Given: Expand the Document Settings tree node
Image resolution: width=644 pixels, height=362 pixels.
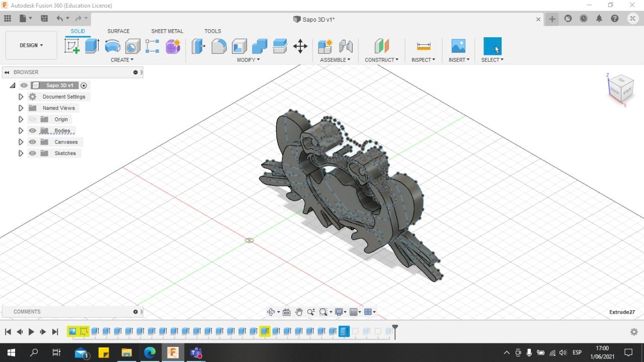Looking at the screenshot, I should tap(21, 97).
